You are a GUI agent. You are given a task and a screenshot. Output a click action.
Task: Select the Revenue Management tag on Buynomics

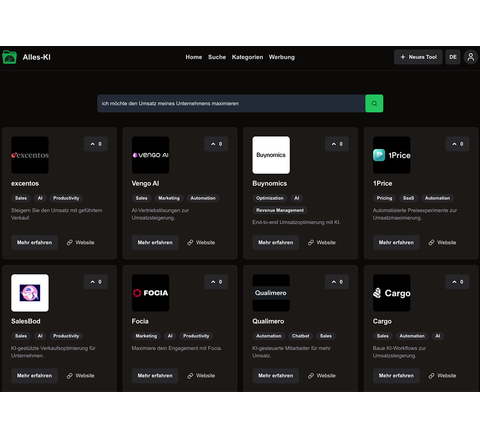coord(280,210)
